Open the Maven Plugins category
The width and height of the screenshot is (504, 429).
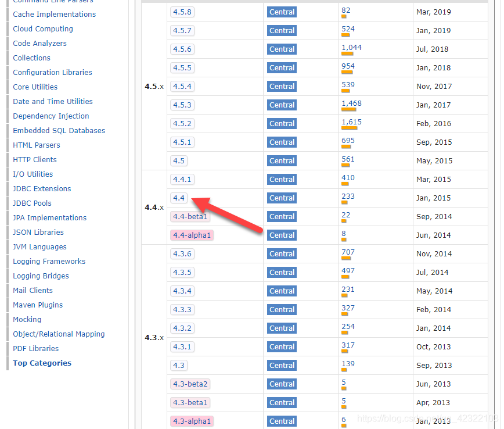tap(38, 305)
